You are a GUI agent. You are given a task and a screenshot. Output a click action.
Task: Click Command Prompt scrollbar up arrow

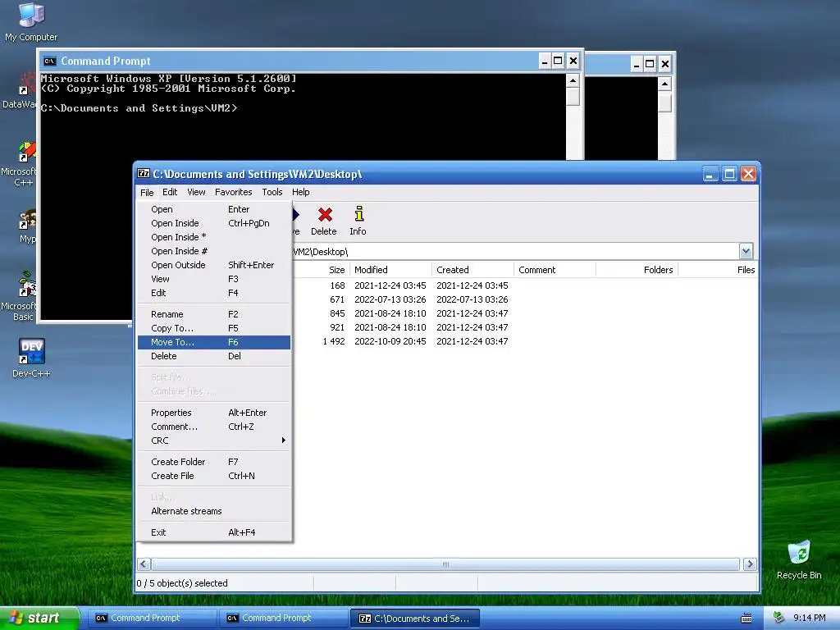(573, 81)
